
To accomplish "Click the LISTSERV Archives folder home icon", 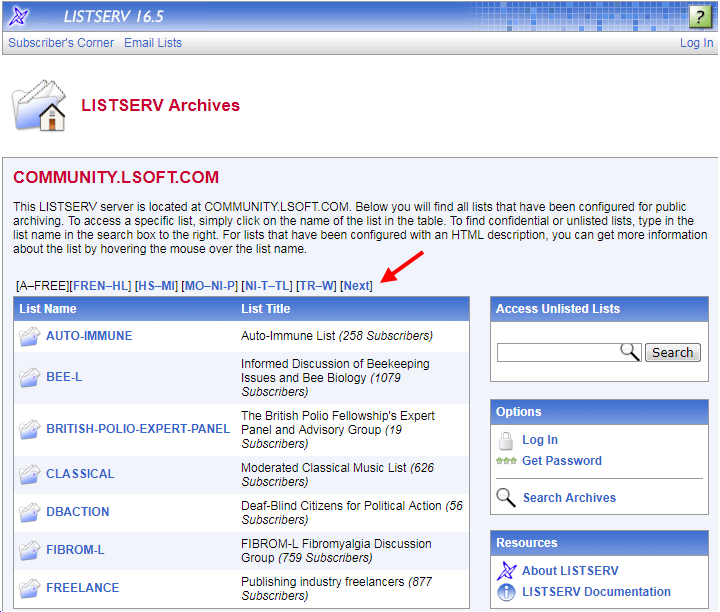I will (39, 106).
